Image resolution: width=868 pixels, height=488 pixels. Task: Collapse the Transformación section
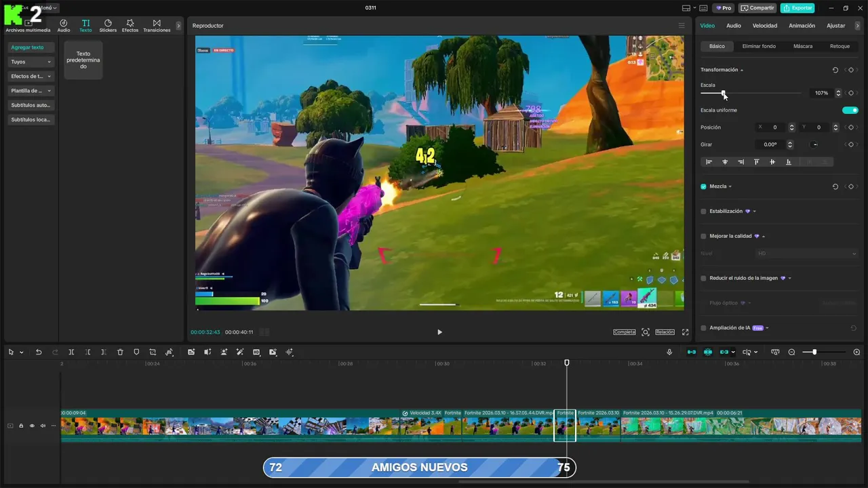742,70
